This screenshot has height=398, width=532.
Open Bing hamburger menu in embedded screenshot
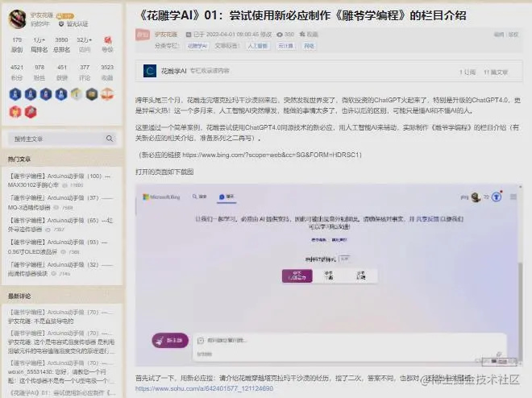coord(513,197)
